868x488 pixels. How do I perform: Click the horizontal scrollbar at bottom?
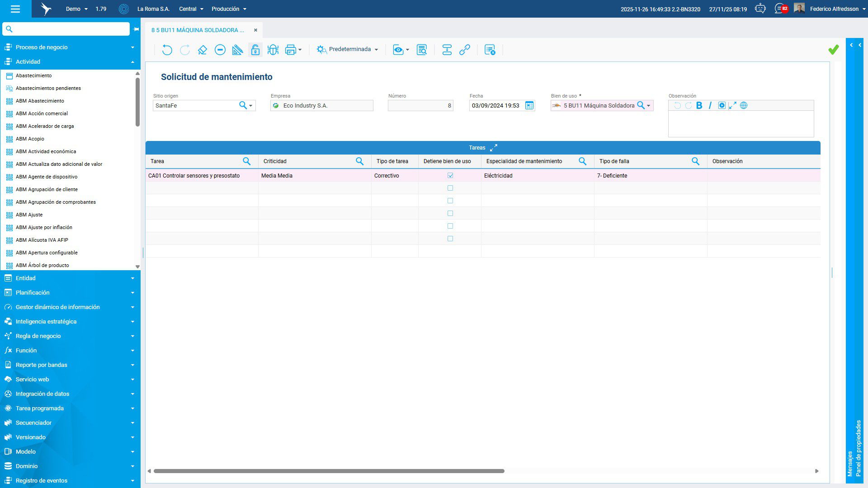[329, 471]
